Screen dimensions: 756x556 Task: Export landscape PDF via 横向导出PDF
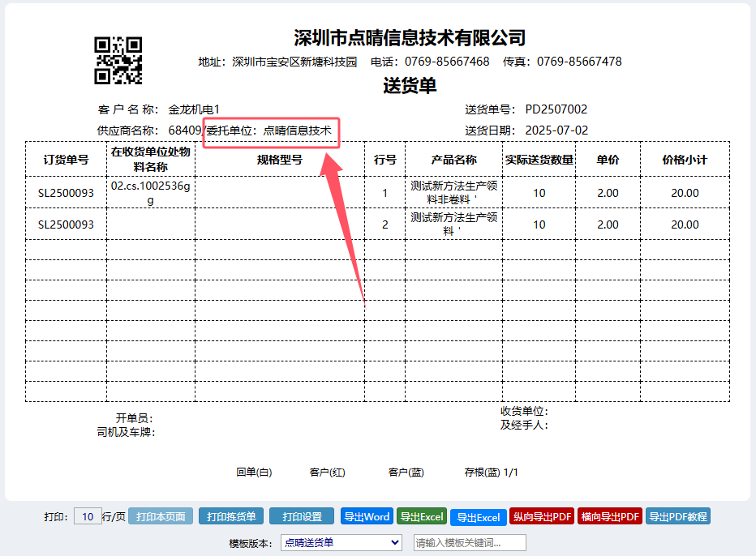click(610, 516)
